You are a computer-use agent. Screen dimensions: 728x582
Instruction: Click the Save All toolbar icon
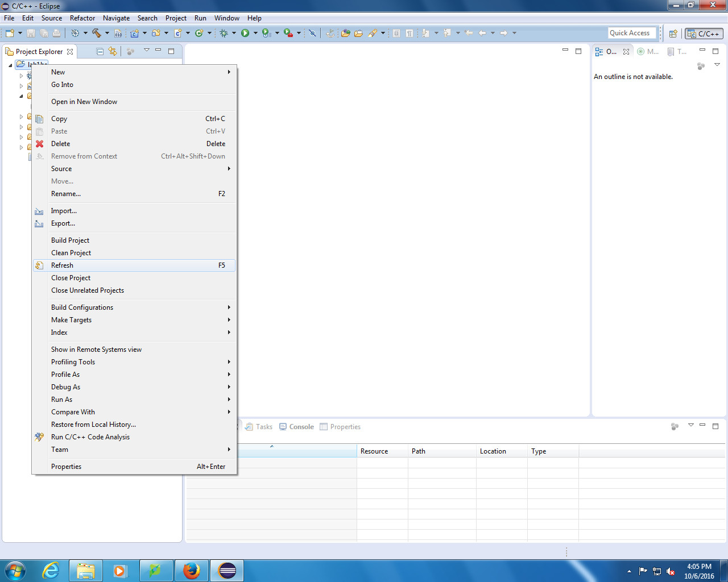[44, 33]
